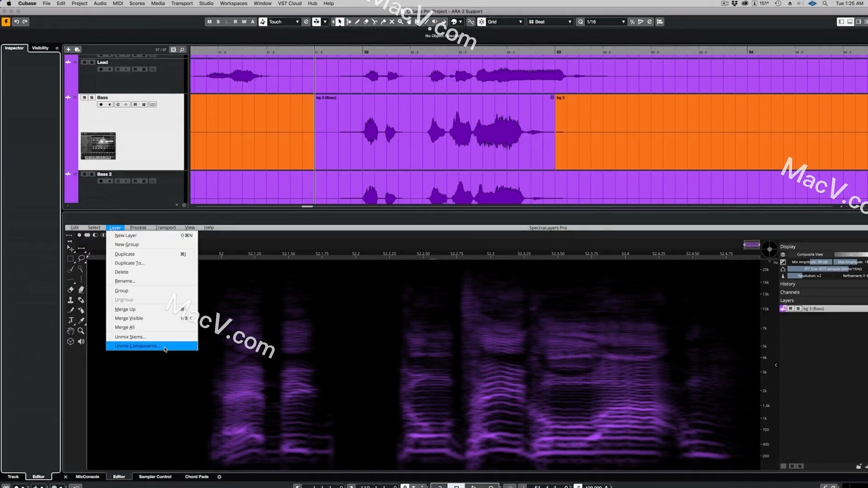868x488 pixels.
Task: Select the SpectraLayers lasso selection tool
Action: (81, 259)
